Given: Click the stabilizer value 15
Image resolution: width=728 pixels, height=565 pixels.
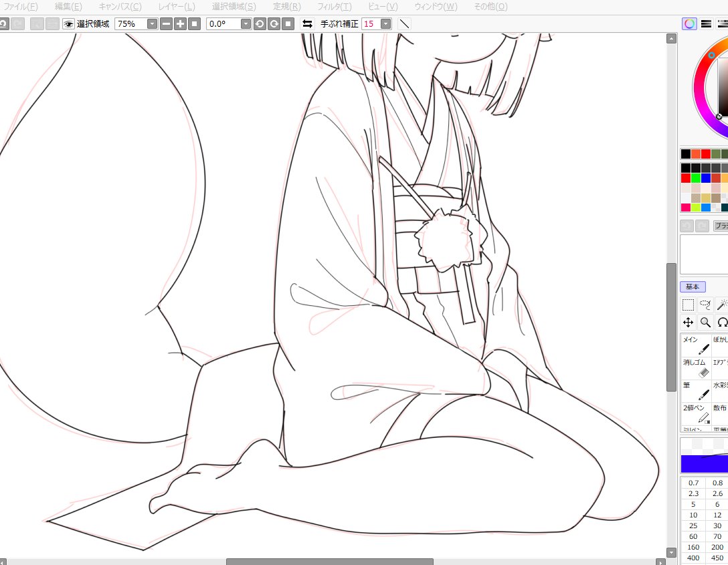Looking at the screenshot, I should point(371,24).
